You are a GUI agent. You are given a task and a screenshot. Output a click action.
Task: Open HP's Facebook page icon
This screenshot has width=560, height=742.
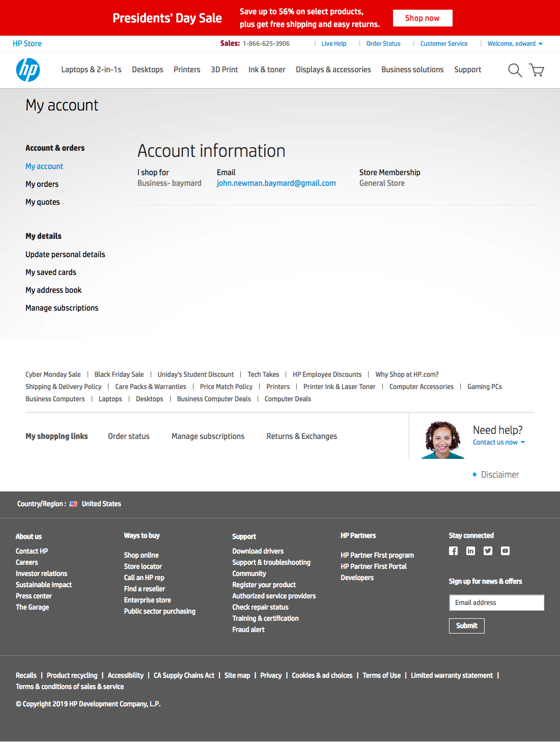pos(453,551)
